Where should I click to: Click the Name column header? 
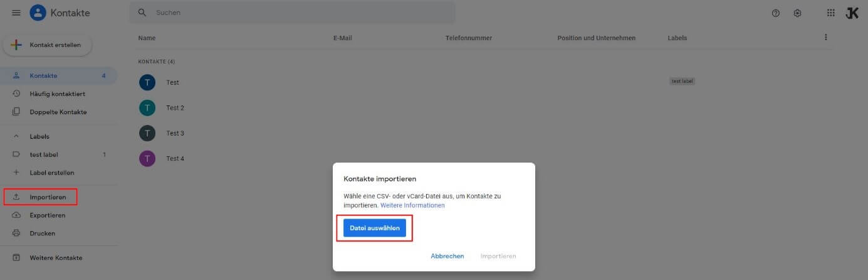click(147, 38)
